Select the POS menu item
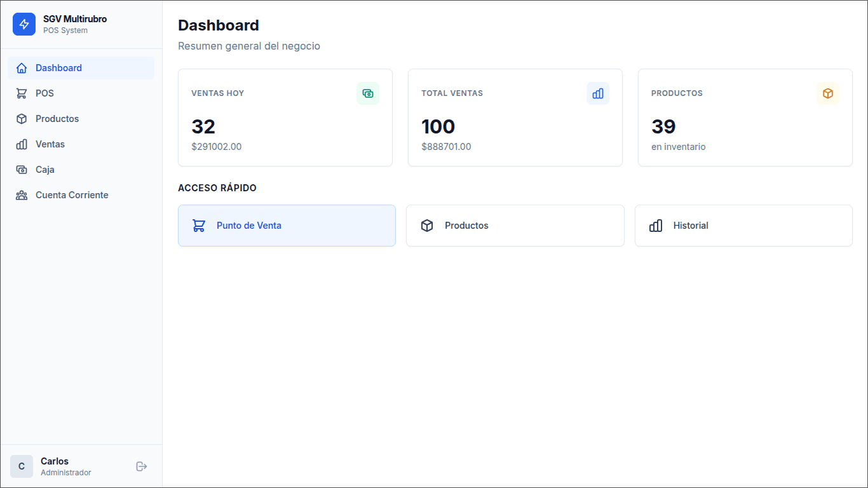The image size is (868, 488). [81, 93]
